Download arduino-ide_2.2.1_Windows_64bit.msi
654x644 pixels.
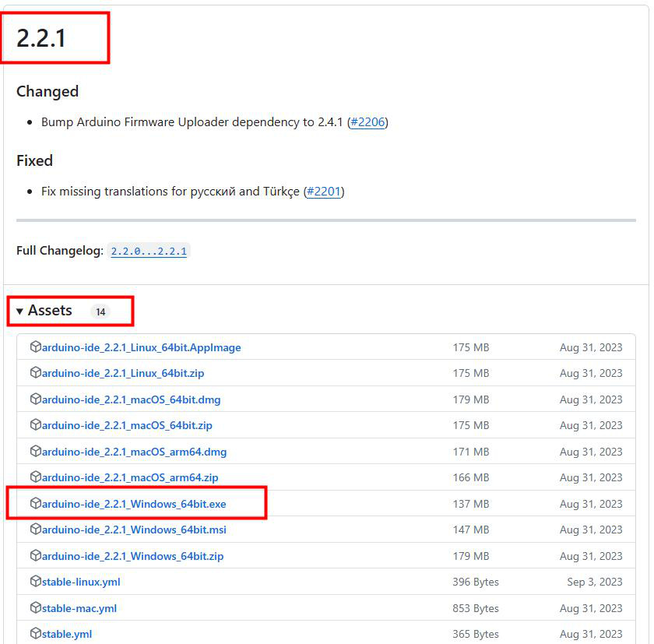pyautogui.click(x=134, y=530)
